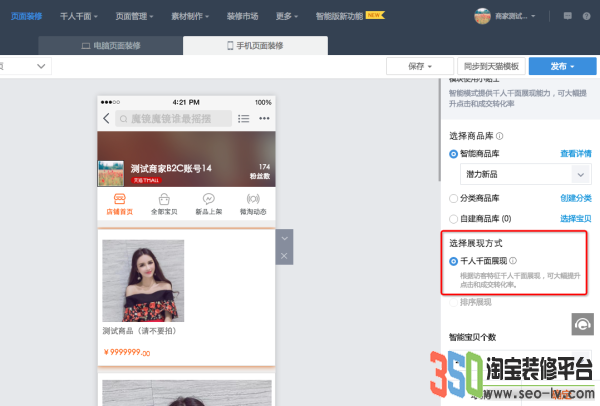Select 自建商品库 (0) radio button

pos(453,219)
